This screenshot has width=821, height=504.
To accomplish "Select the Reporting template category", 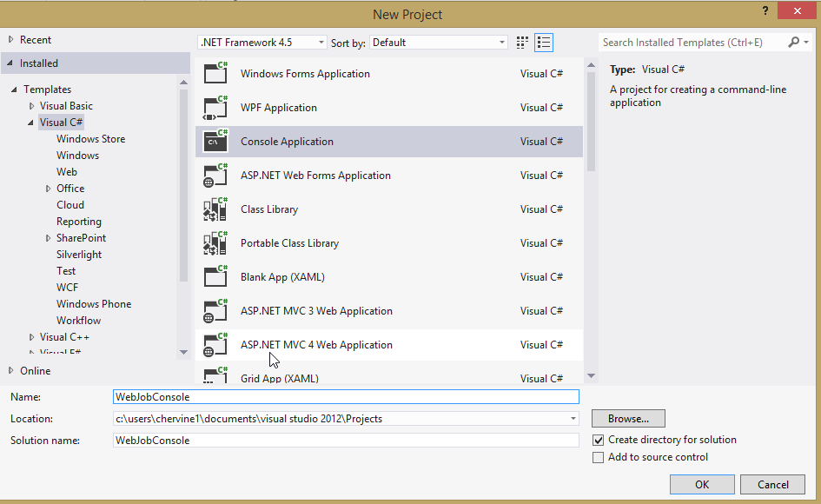I will coord(78,222).
